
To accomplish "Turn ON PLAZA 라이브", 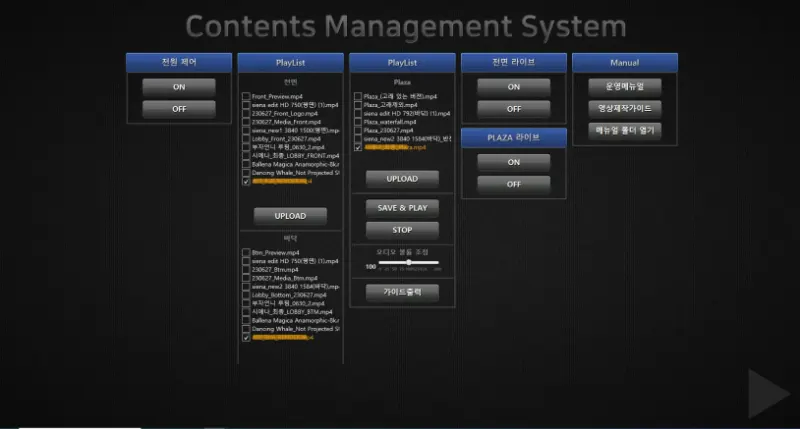I will tap(513, 162).
